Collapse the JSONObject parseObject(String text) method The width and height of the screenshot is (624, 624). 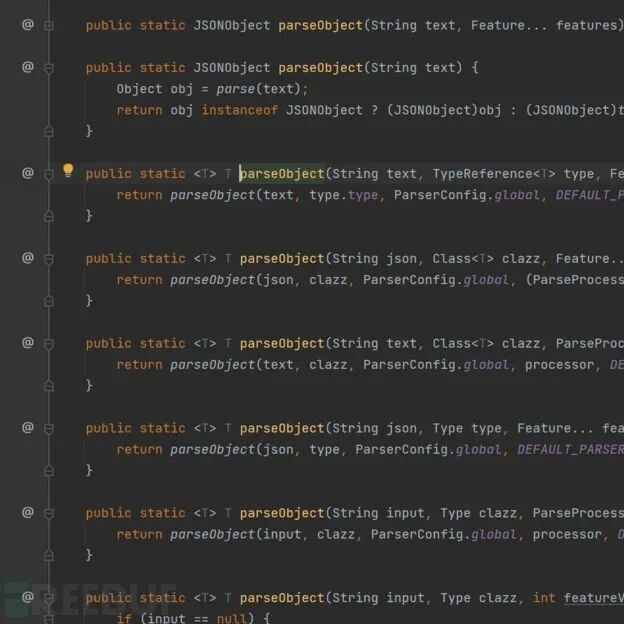49,68
